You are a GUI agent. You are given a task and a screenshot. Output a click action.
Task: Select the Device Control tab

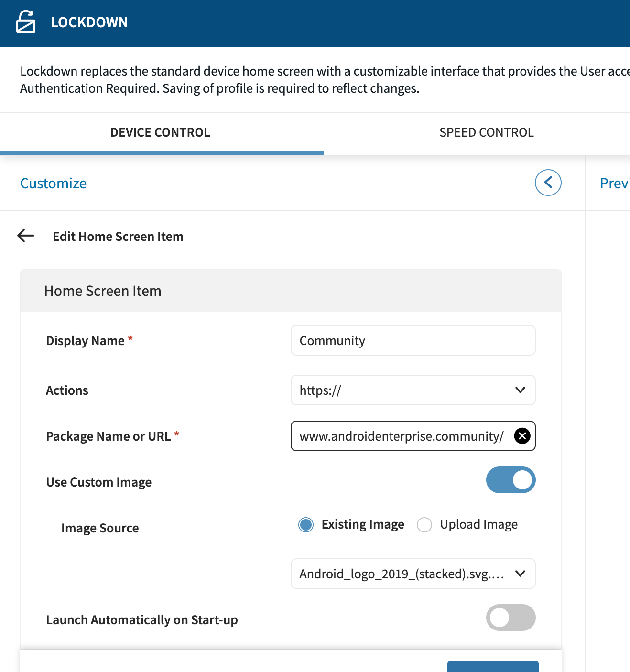pyautogui.click(x=160, y=132)
